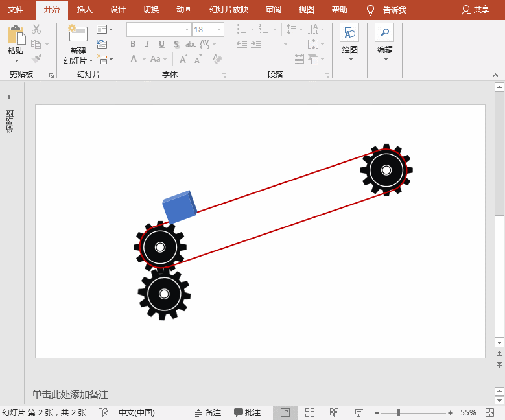Toggle Bold formatting
The image size is (505, 420).
coord(133,44)
